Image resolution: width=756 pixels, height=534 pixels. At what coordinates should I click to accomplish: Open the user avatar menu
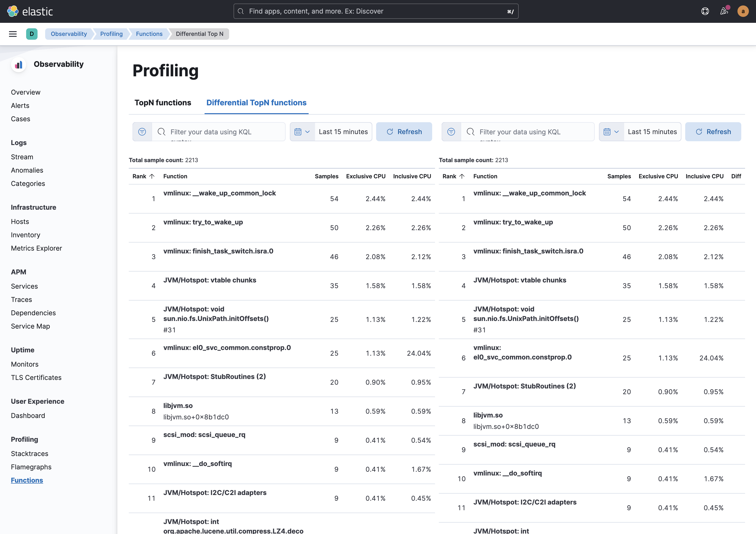[x=743, y=11]
